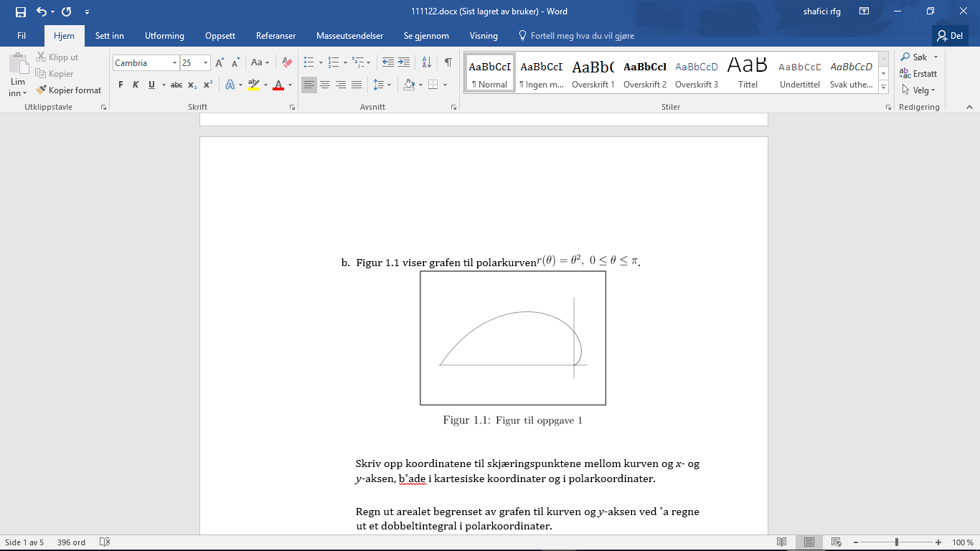Click the Kopier format painter button
This screenshot has width=980, height=551.
tap(68, 90)
